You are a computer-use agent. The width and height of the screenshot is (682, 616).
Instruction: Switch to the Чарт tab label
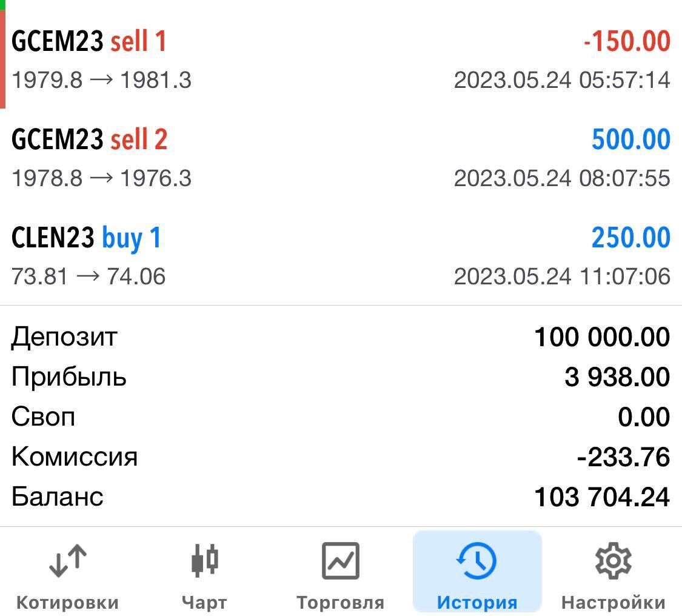pos(204,603)
